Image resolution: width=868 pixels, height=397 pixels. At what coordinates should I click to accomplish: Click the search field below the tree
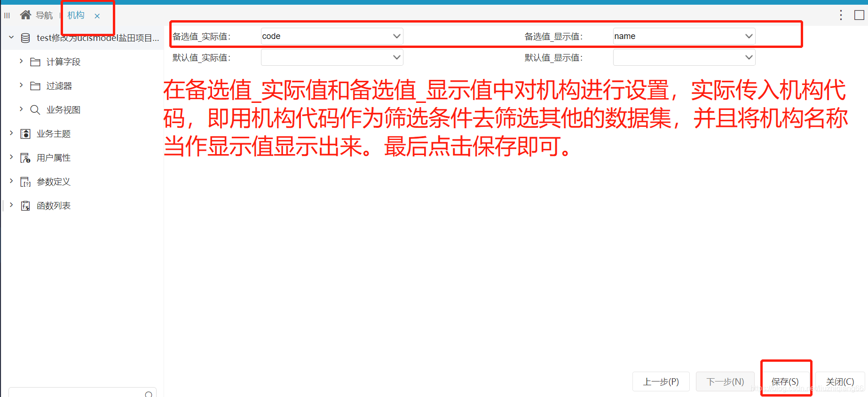click(x=82, y=393)
